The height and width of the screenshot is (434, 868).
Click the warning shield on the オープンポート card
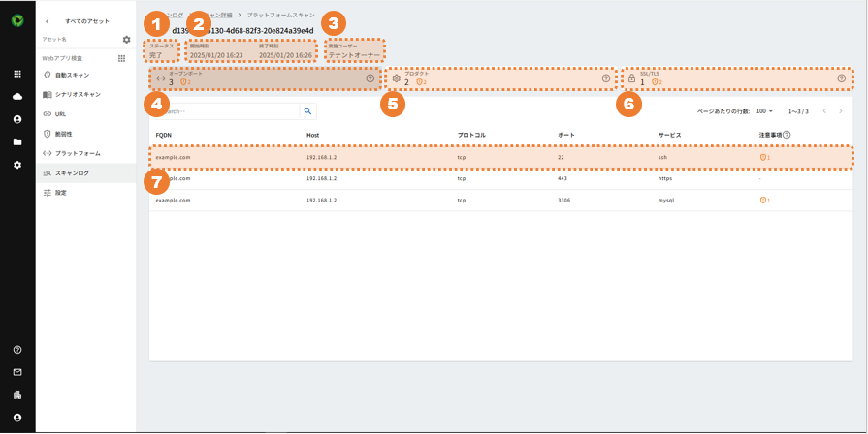185,81
